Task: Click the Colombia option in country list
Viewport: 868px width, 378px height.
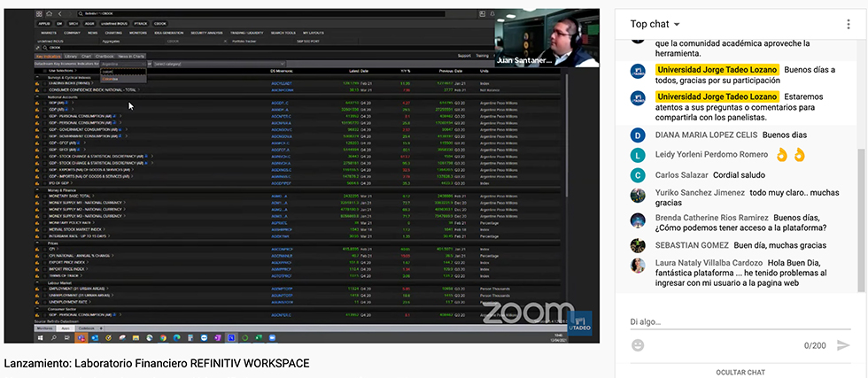Action: pos(110,79)
